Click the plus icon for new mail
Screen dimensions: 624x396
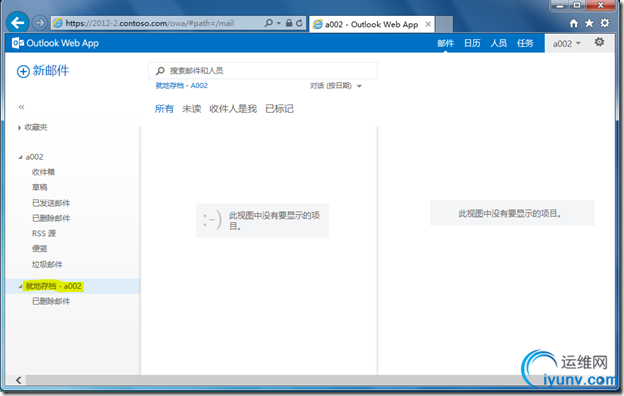23,71
